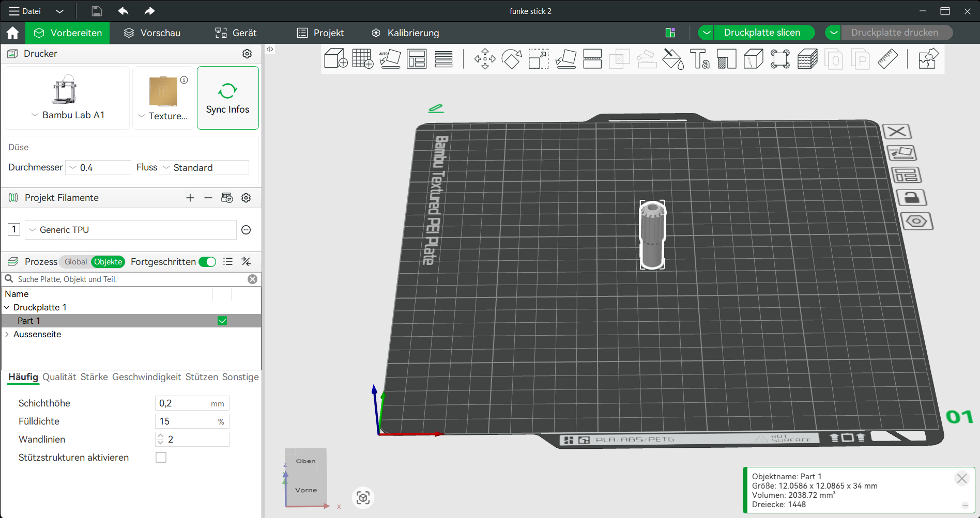
Task: Open the Vorschau tab
Action: (152, 33)
